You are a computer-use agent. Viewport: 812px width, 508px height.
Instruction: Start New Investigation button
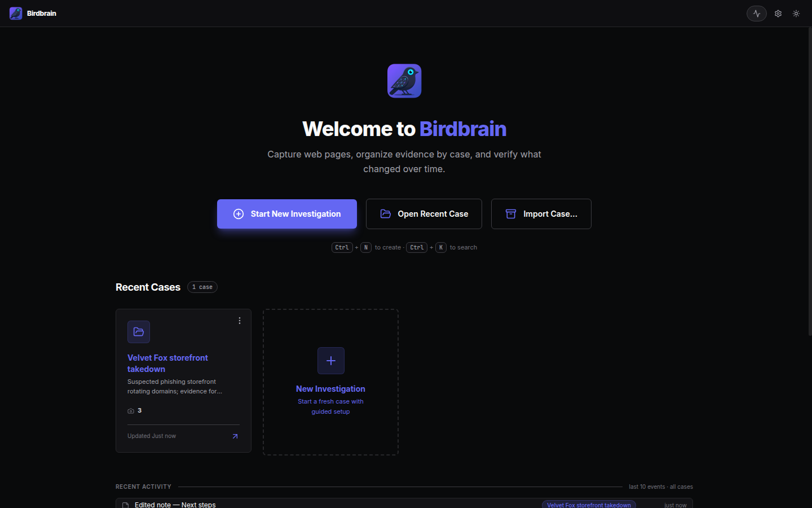click(287, 214)
